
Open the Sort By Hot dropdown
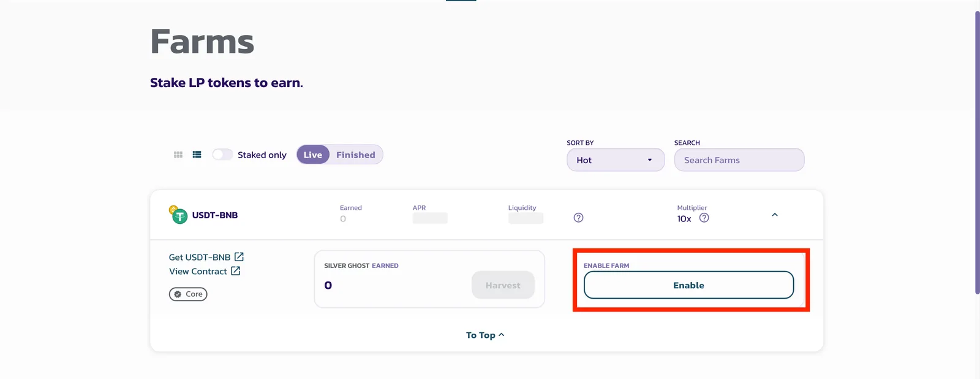(616, 160)
